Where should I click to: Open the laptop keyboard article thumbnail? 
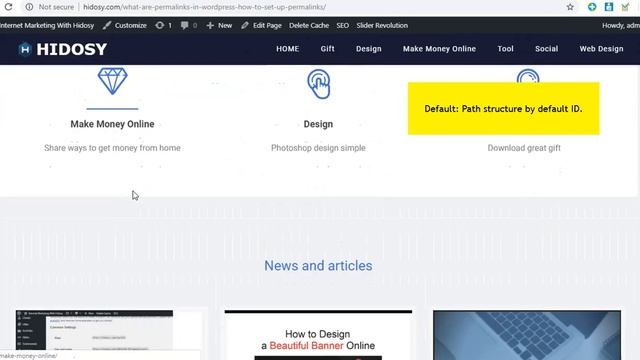click(x=527, y=335)
